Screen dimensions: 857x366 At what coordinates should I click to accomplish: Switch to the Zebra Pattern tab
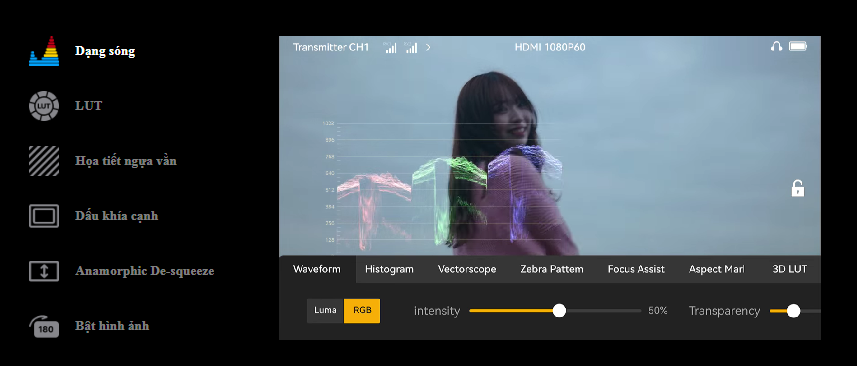[x=551, y=269]
